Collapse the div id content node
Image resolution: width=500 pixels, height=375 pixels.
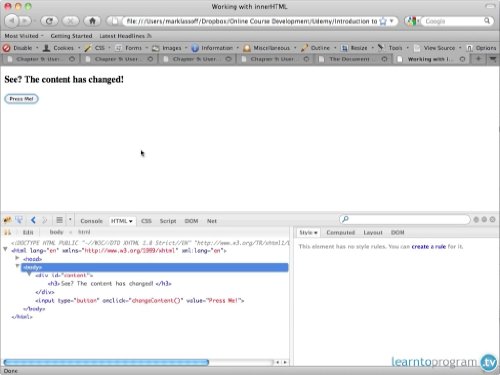29,274
